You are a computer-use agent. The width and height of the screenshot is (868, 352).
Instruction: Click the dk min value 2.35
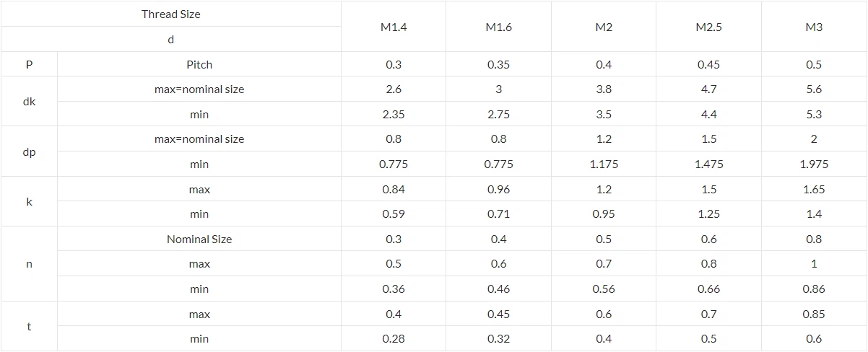[x=394, y=115]
